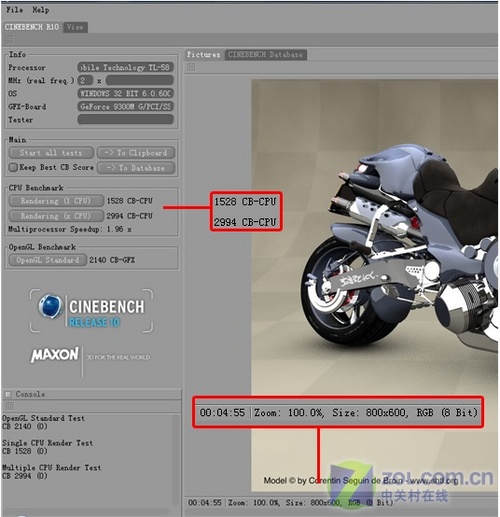Click the CINEBENCH Release 10 logo
The width and height of the screenshot is (500, 517).
(x=92, y=311)
